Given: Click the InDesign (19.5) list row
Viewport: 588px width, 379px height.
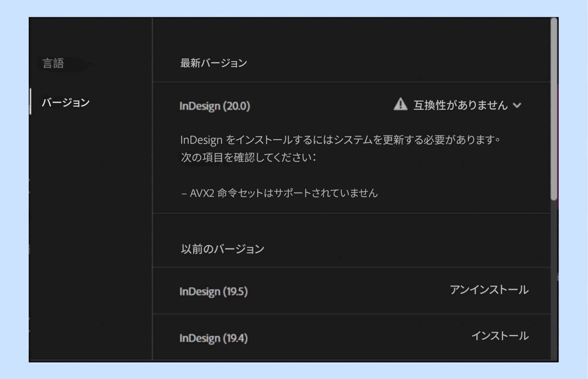Looking at the screenshot, I should pyautogui.click(x=337, y=291).
